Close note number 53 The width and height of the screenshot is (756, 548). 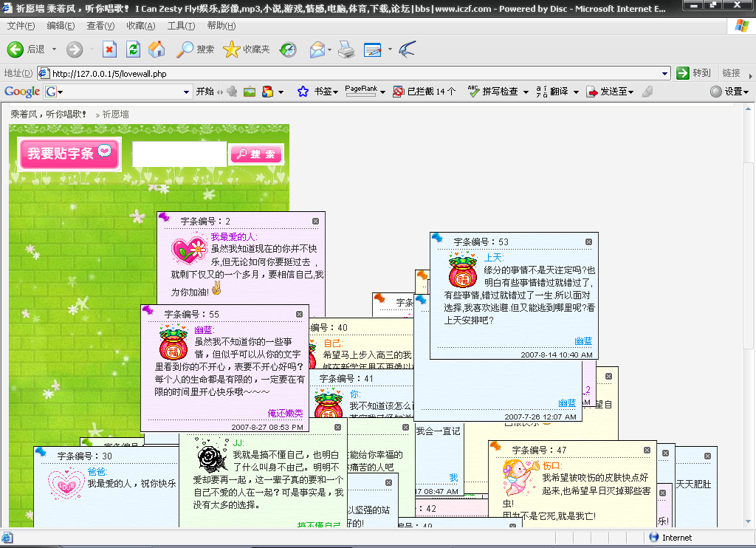588,242
